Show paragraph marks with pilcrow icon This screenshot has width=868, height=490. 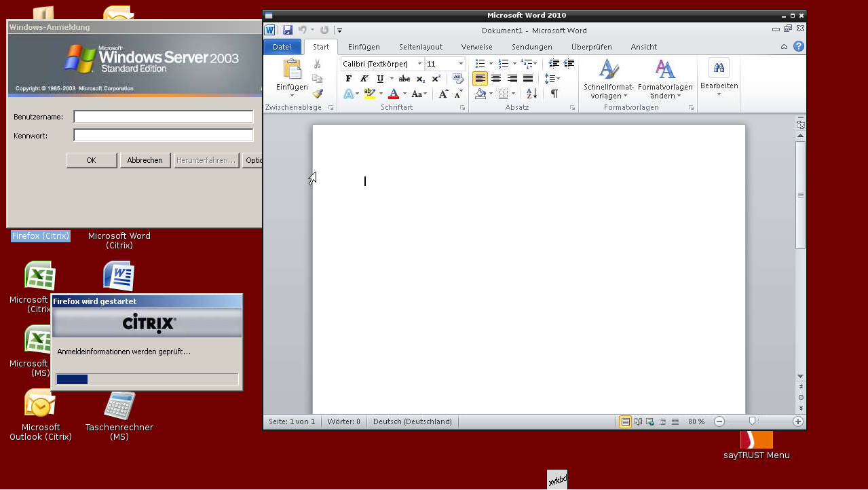tap(554, 94)
